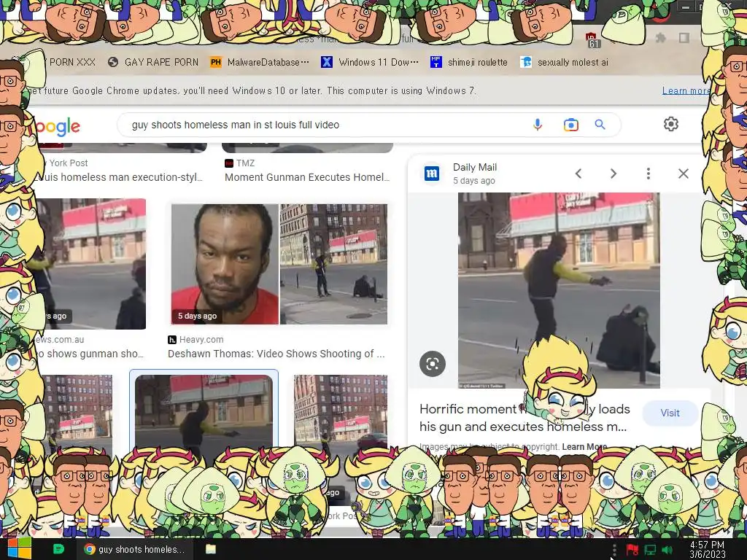Start a voice search with the microphone icon
The width and height of the screenshot is (747, 560).
(538, 125)
